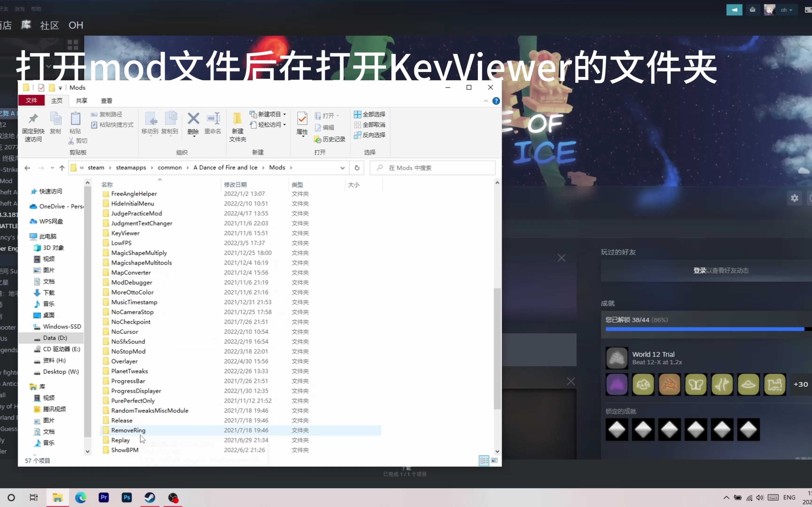Expand the 新建项目 dropdown arrow
Screen dimensions: 812x507
pyautogui.click(x=285, y=114)
